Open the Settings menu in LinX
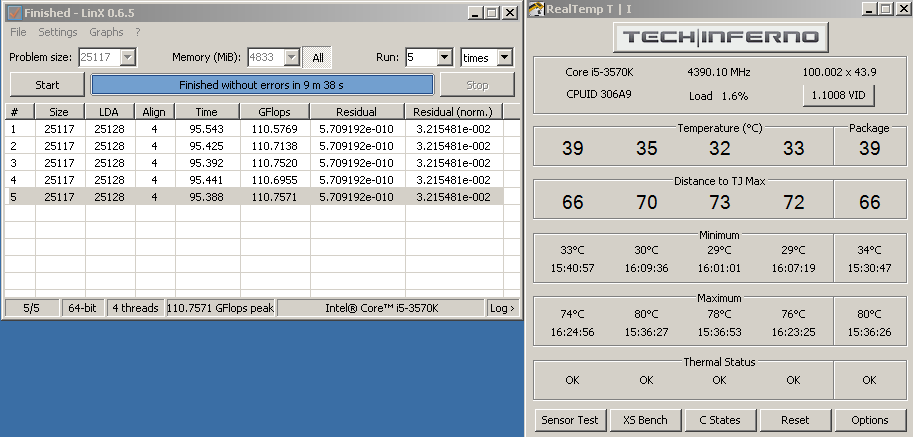913x437 pixels. [x=58, y=32]
